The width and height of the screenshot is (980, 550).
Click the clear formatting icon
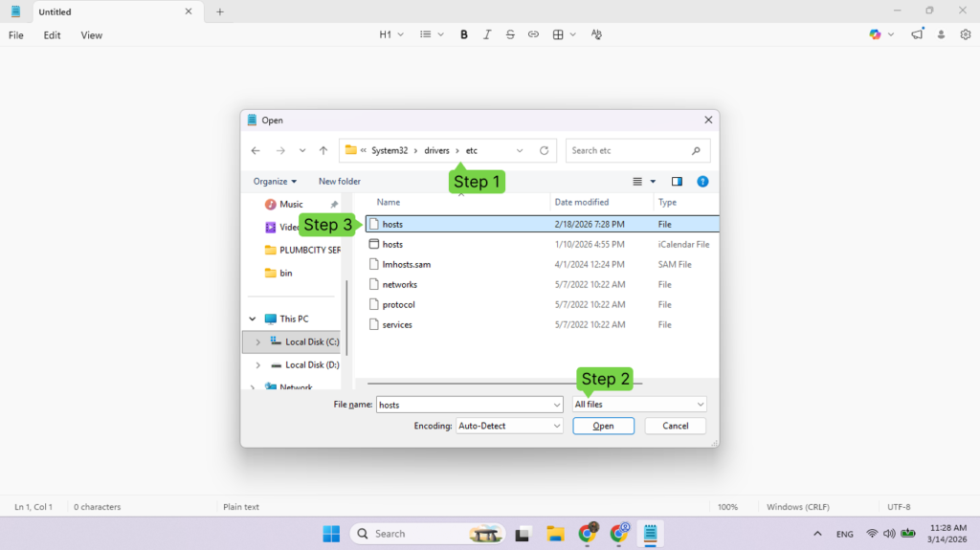(596, 34)
